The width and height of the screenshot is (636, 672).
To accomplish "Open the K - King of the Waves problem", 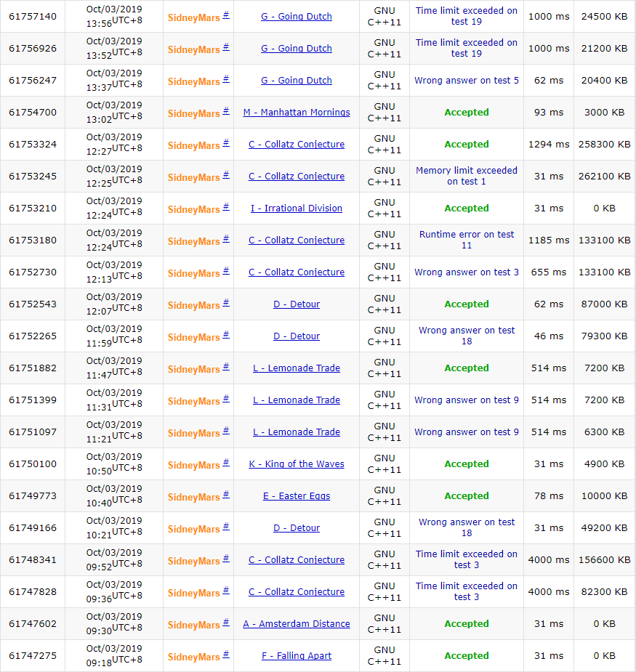I will click(x=297, y=464).
